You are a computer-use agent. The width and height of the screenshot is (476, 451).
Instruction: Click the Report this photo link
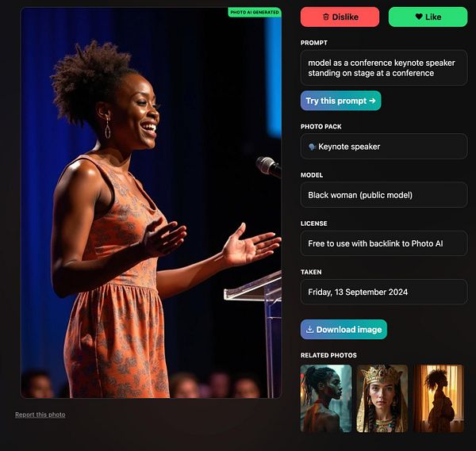40,415
